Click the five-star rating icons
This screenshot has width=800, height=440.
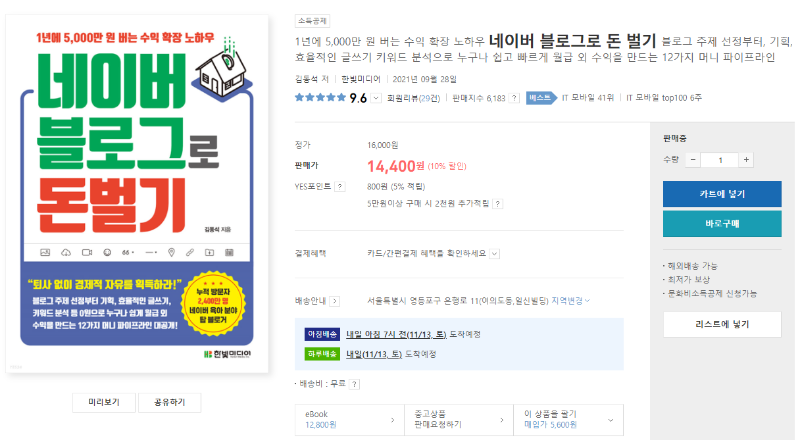[320, 98]
